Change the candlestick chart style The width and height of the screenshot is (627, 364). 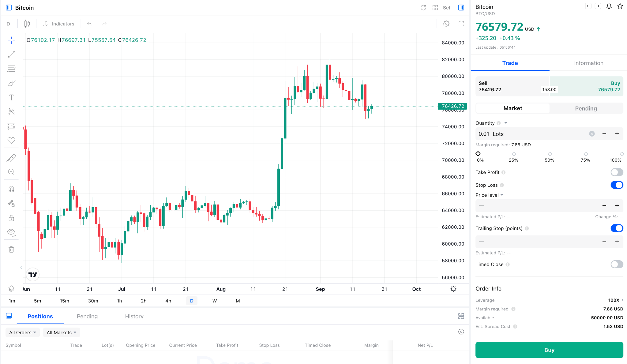[27, 24]
